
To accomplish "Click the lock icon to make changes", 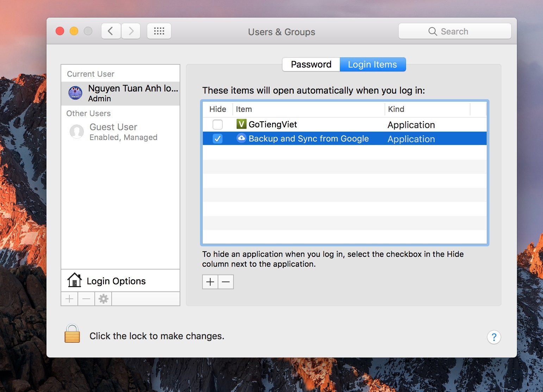I will [x=72, y=334].
